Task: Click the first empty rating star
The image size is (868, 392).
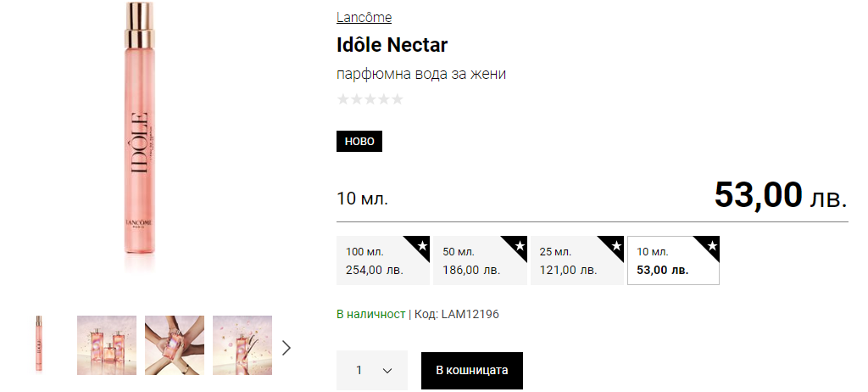Action: pyautogui.click(x=343, y=99)
